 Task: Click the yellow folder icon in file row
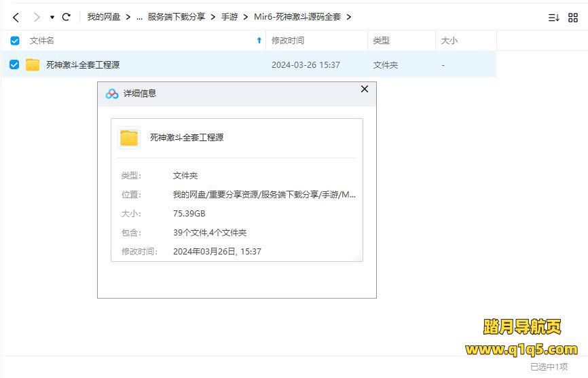pos(33,65)
